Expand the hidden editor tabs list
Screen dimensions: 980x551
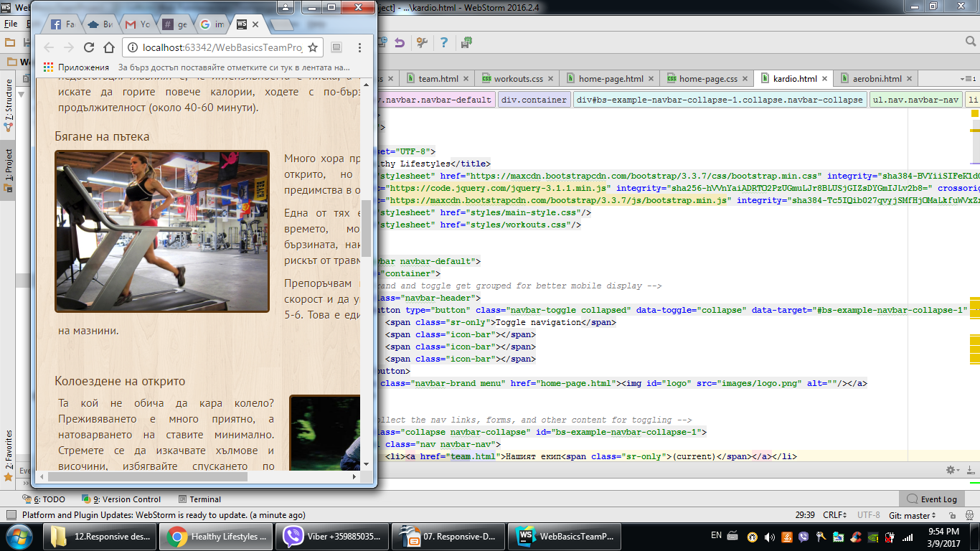971,79
